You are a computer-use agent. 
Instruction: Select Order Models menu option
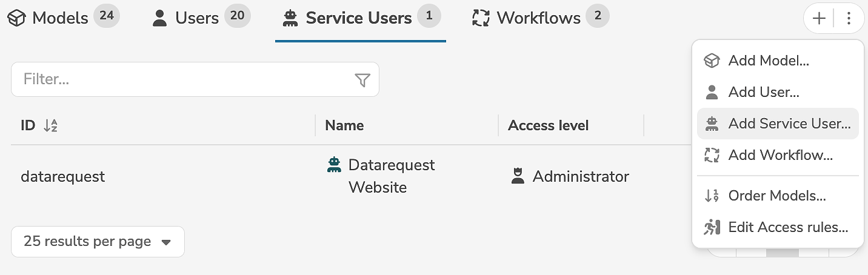tap(776, 196)
